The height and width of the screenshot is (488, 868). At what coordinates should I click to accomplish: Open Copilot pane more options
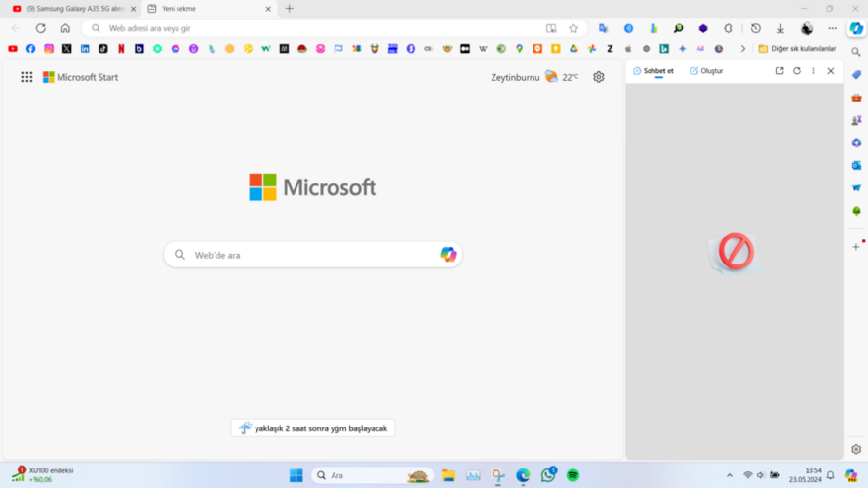click(813, 71)
